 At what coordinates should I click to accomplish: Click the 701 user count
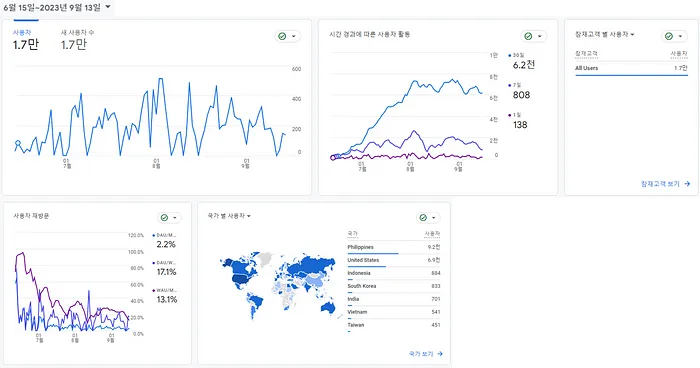click(436, 299)
